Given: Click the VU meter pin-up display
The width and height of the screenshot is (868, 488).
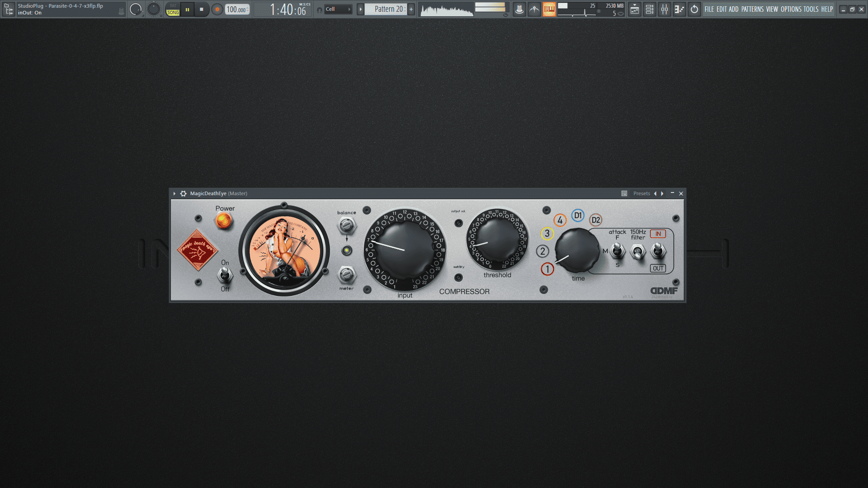Looking at the screenshot, I should click(x=284, y=251).
